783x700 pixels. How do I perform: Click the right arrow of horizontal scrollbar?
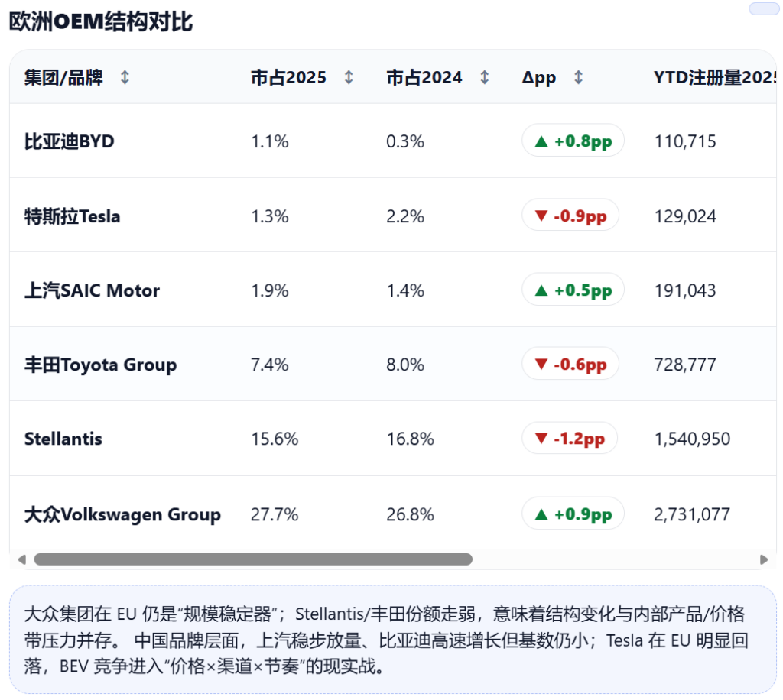coord(763,559)
